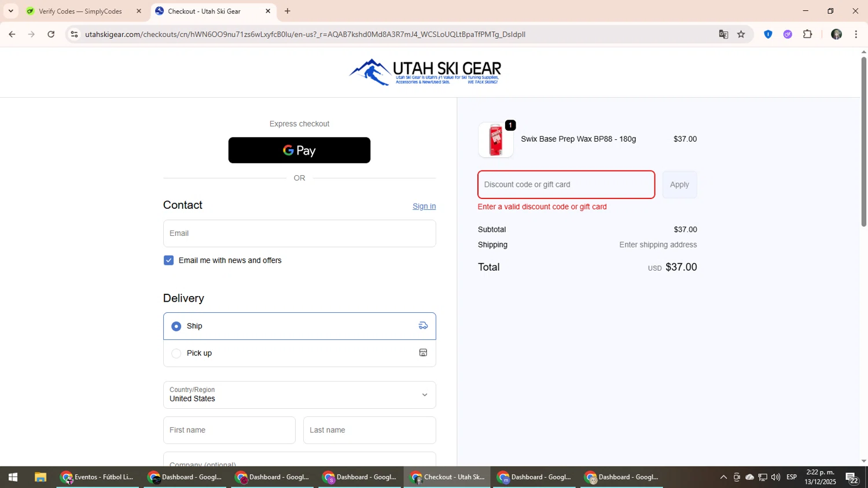Image resolution: width=868 pixels, height=488 pixels.
Task: Uncheck Email me with news and offers
Action: tap(168, 260)
